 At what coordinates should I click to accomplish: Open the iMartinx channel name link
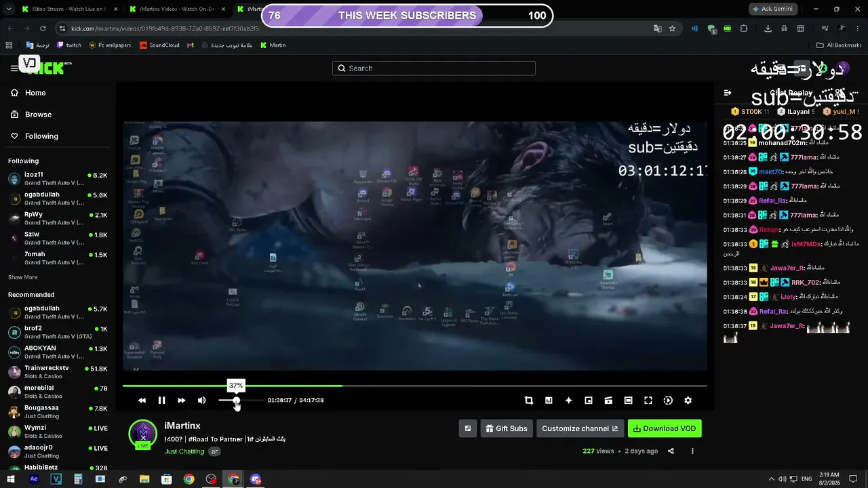click(x=182, y=426)
